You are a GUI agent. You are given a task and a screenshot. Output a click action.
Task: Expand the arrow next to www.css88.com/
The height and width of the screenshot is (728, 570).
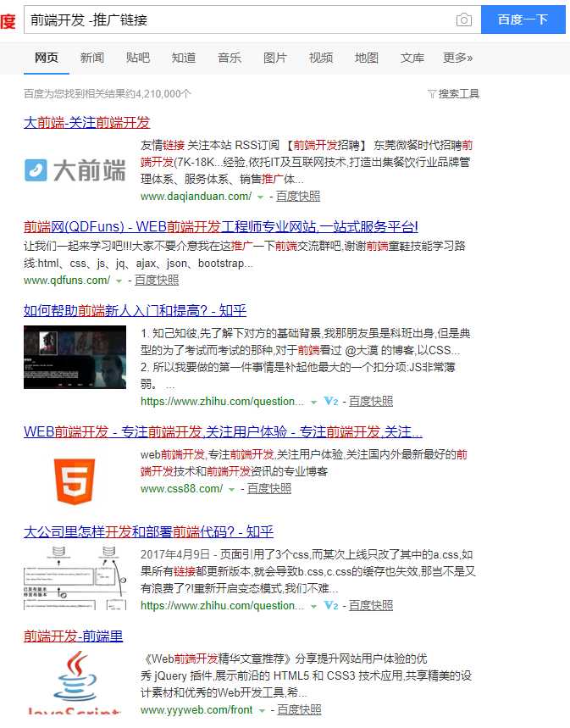(231, 489)
